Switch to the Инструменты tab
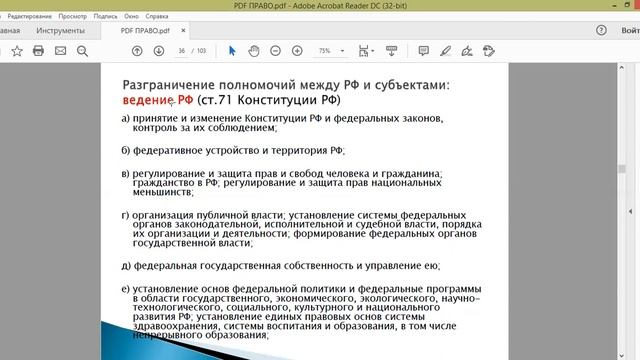This screenshot has height=360, width=640. point(60,31)
